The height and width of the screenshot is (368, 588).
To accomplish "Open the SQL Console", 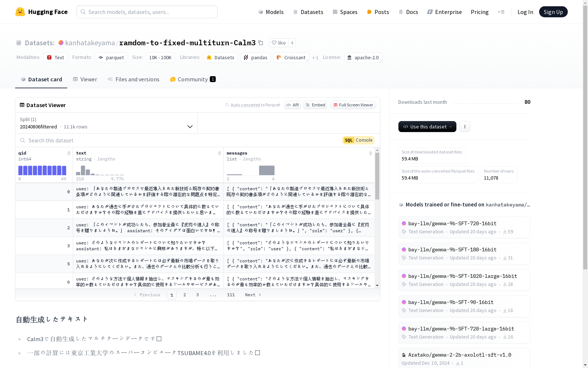I will pyautogui.click(x=358, y=140).
